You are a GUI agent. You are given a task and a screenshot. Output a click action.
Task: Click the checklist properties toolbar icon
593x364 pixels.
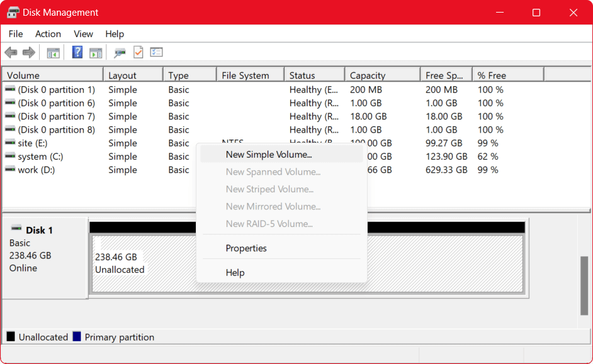pyautogui.click(x=156, y=52)
